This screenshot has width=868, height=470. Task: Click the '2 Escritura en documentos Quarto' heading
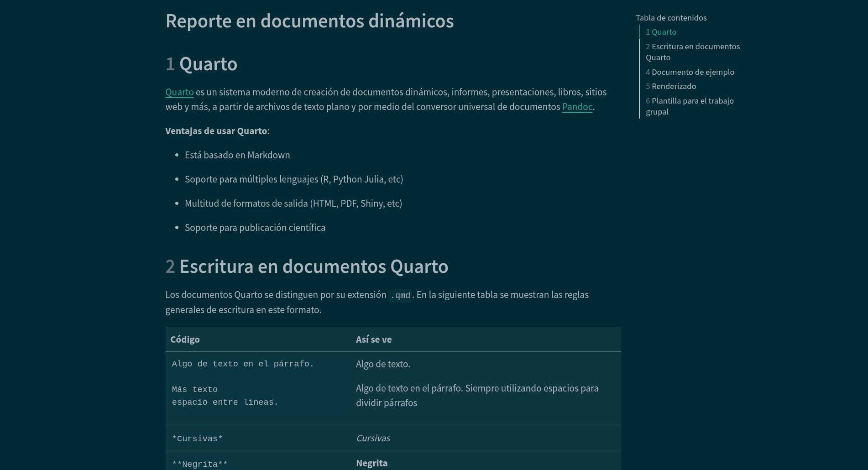(307, 266)
